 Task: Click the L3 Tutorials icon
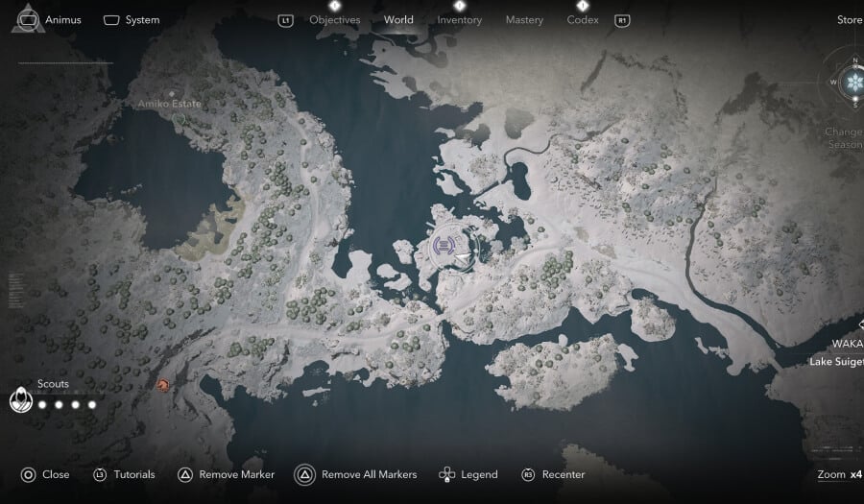point(100,474)
